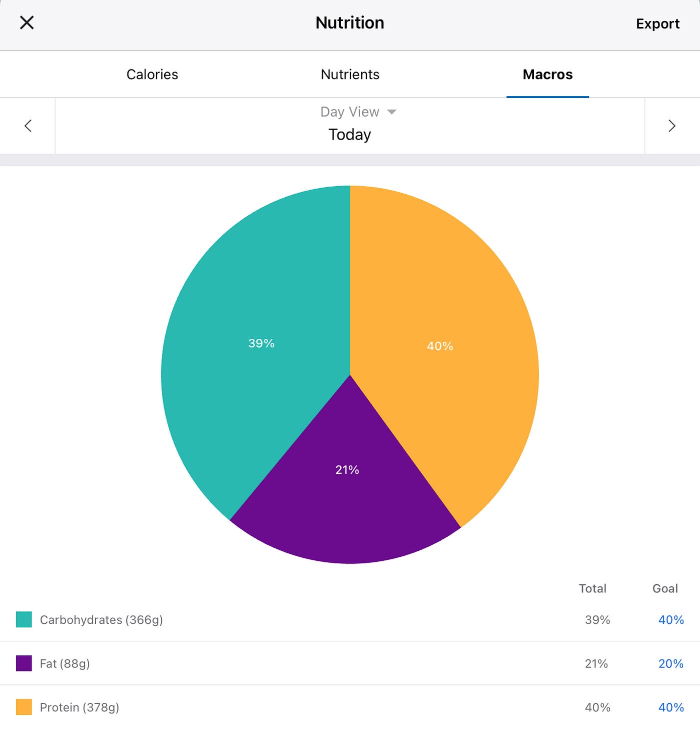This screenshot has width=700, height=733.
Task: Edit the Fat 20% goal link
Action: [x=671, y=664]
